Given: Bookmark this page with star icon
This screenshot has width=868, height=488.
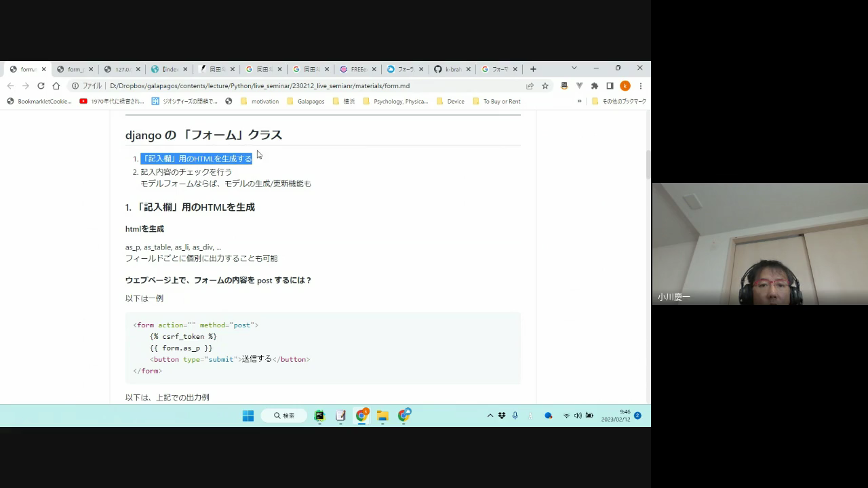Looking at the screenshot, I should click(x=545, y=86).
